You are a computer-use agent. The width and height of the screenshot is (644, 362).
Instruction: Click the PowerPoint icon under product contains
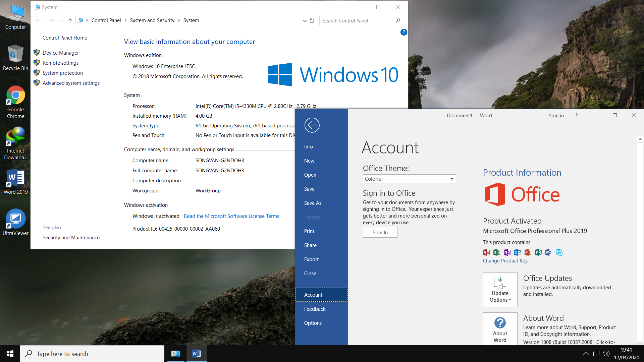[528, 252]
